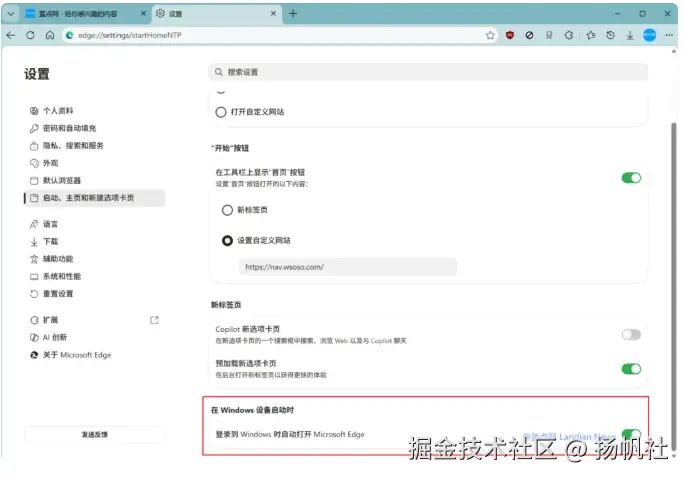Select the 设置自定义网站 radio button

pos(227,240)
